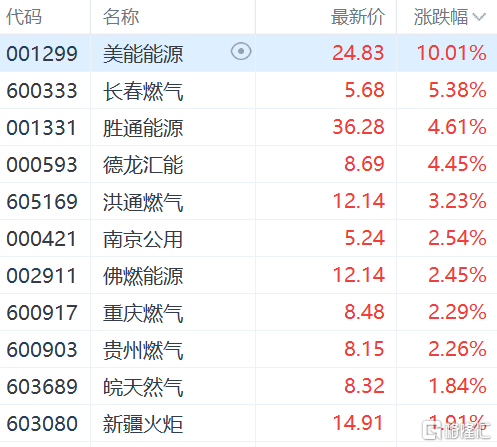497x447 pixels.
Task: Click stock code 600917
Action: (x=42, y=313)
